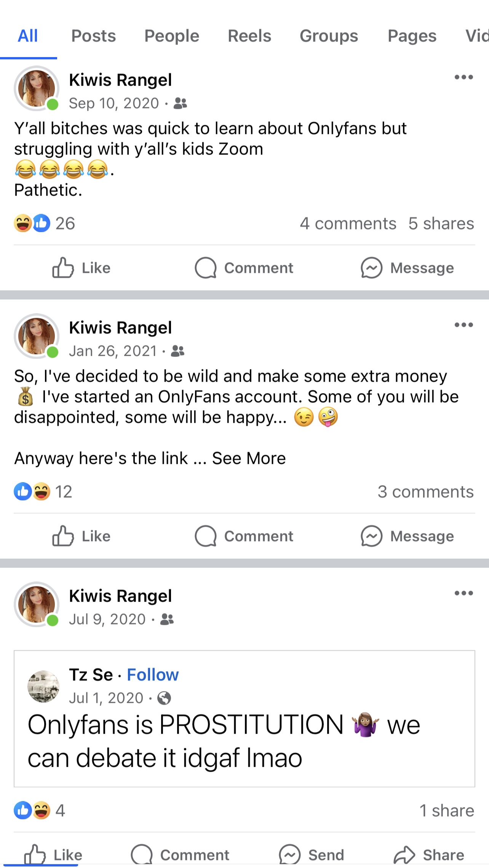Tap Share arrow on the bottom post

[x=404, y=855]
